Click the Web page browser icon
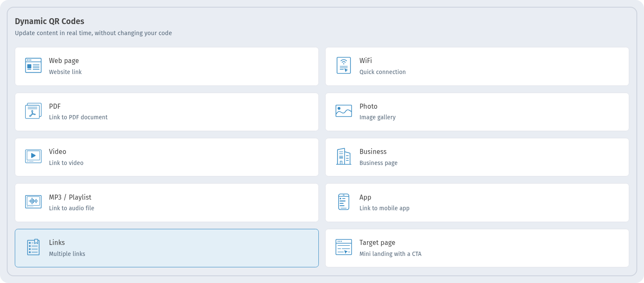Viewport: 644px width, 283px height. click(x=33, y=66)
